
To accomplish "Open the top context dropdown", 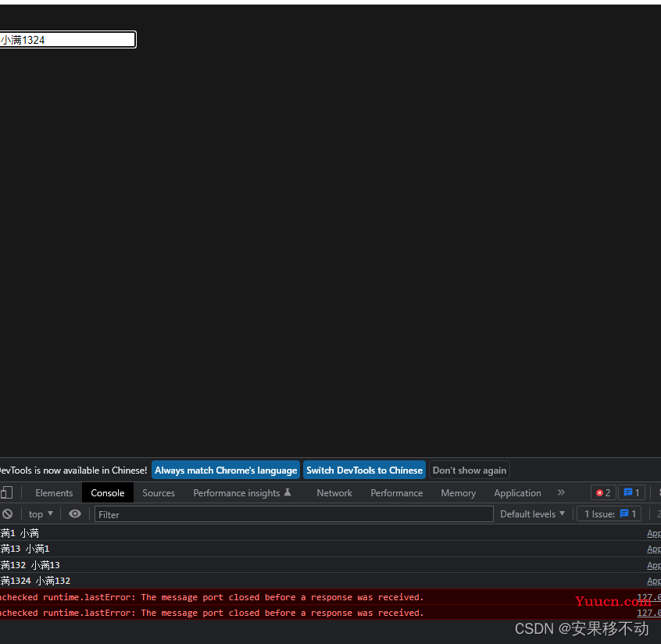I will point(41,514).
